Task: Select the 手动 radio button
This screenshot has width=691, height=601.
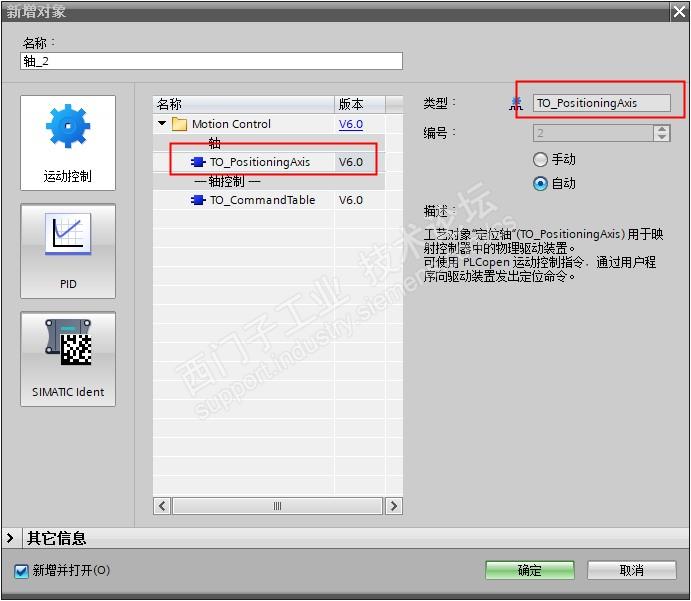Action: (x=540, y=159)
